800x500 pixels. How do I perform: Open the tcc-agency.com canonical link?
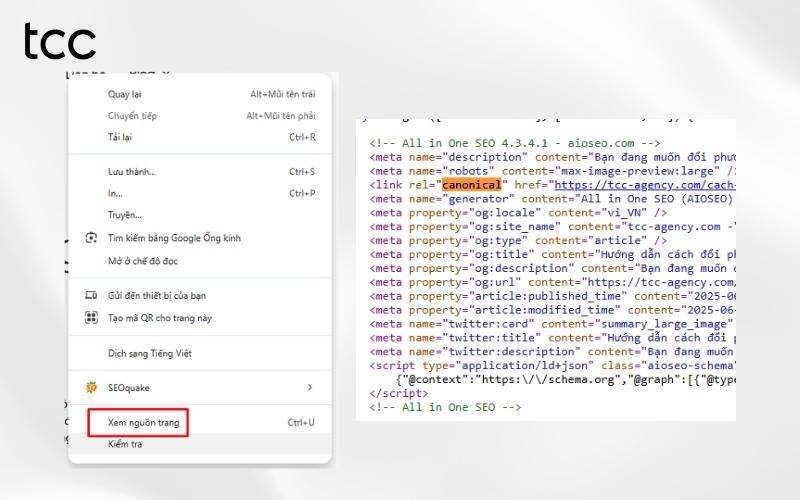point(645,185)
